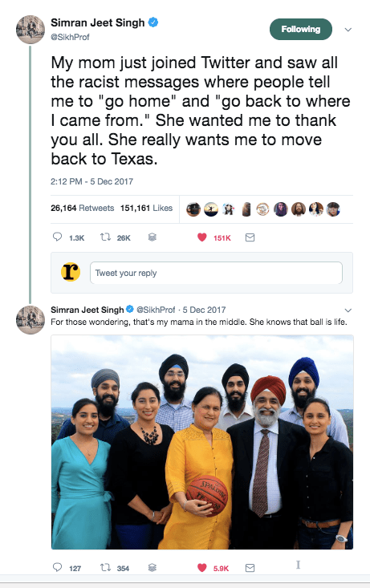The image size is (370, 588).
Task: Like the main tweet with 151K heart
Action: [202, 237]
